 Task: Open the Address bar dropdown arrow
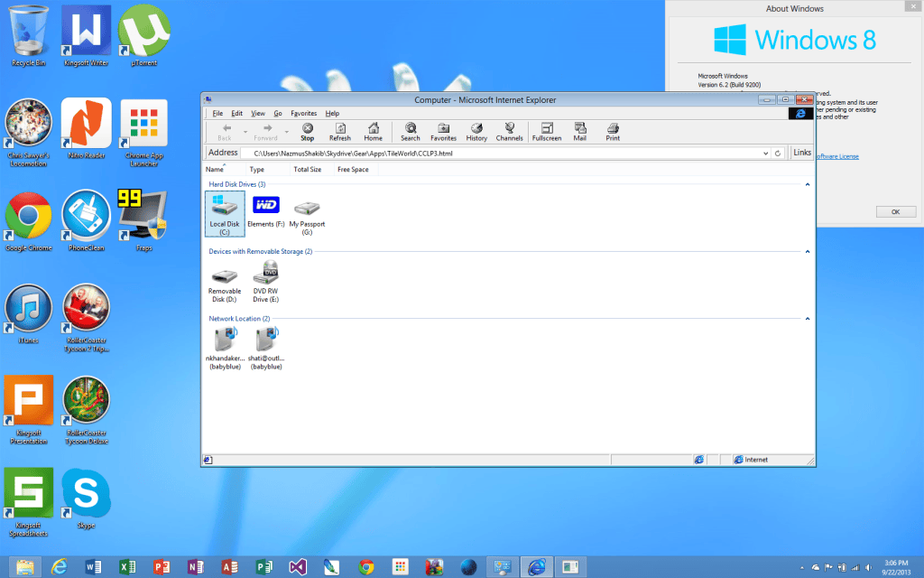point(765,154)
